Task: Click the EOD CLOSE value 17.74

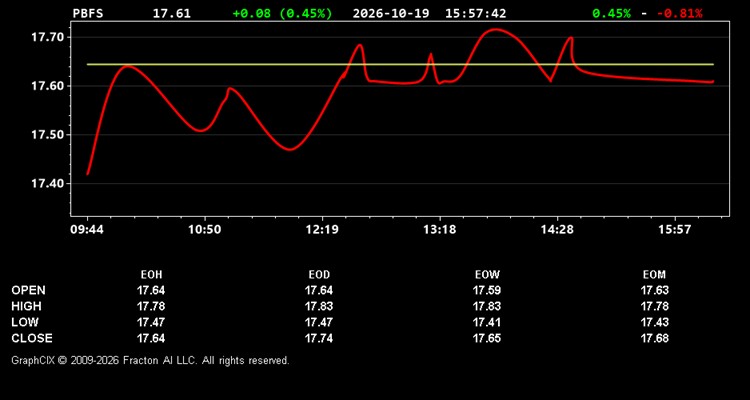Action: (319, 338)
